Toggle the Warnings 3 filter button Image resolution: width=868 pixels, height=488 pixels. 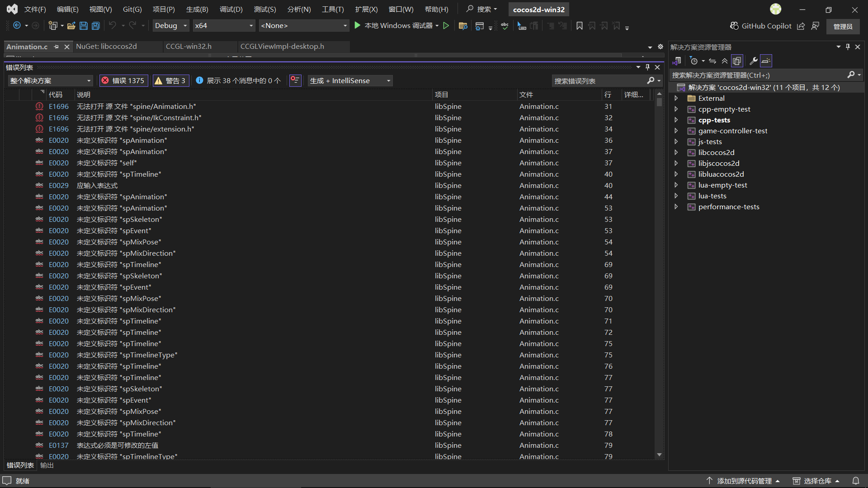tap(170, 80)
